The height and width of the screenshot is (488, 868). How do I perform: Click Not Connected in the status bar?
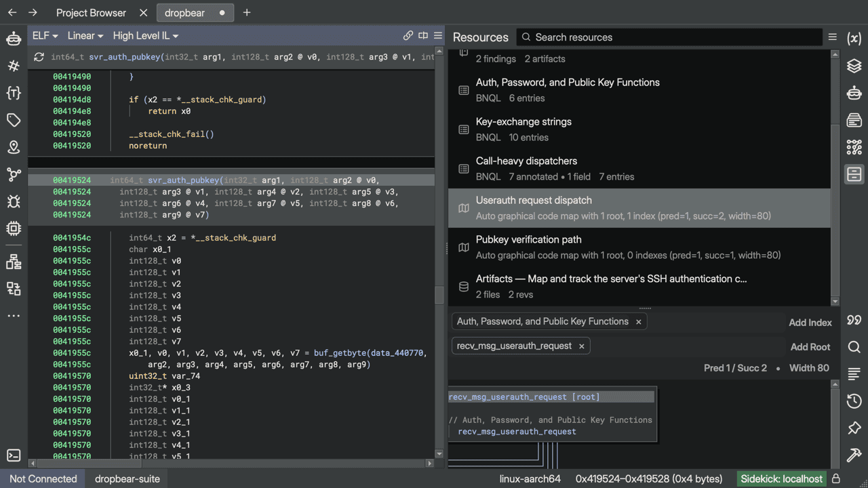43,479
